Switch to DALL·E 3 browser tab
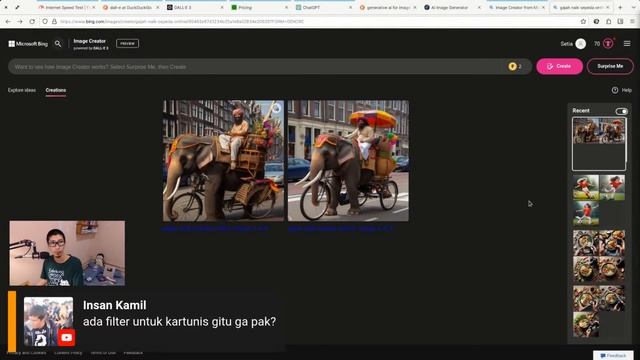The image size is (640, 360). [x=195, y=7]
